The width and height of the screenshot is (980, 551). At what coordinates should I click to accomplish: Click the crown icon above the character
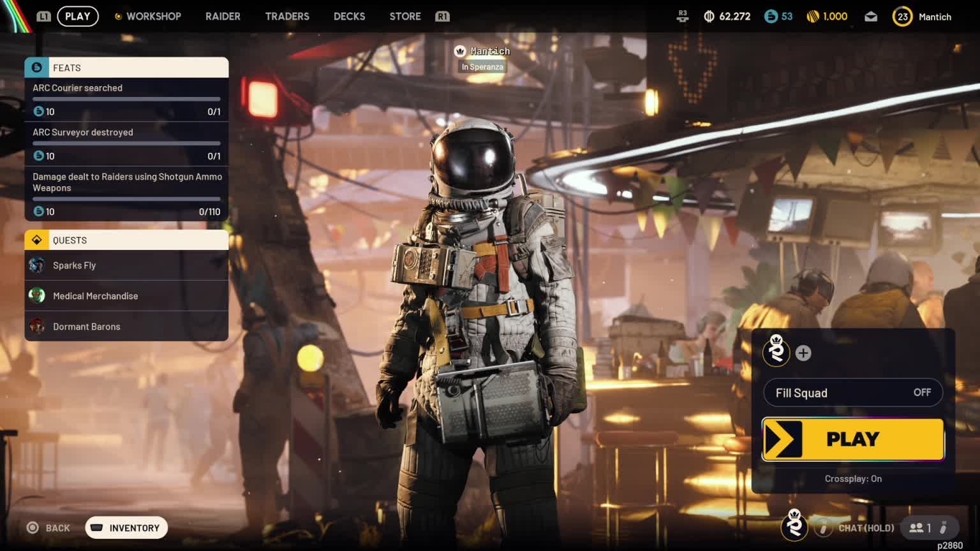(460, 51)
